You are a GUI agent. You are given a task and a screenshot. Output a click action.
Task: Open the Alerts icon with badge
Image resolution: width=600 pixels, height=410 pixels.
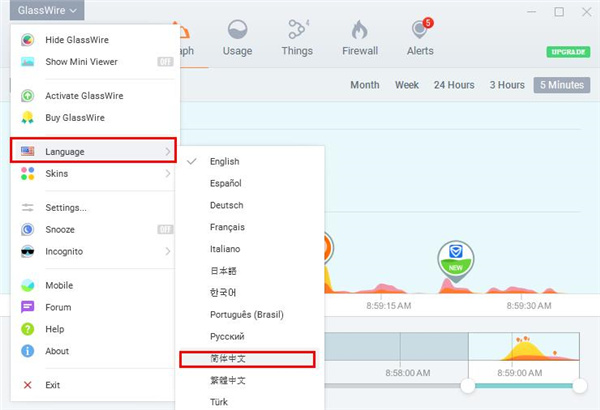point(421,29)
